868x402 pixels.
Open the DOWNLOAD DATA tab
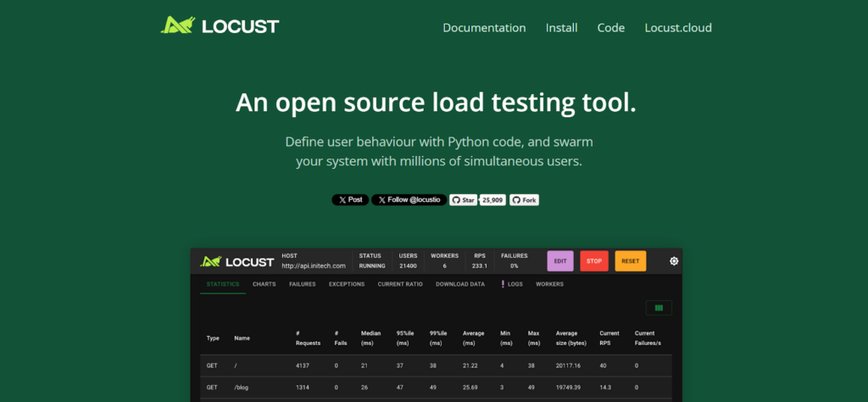coord(460,284)
